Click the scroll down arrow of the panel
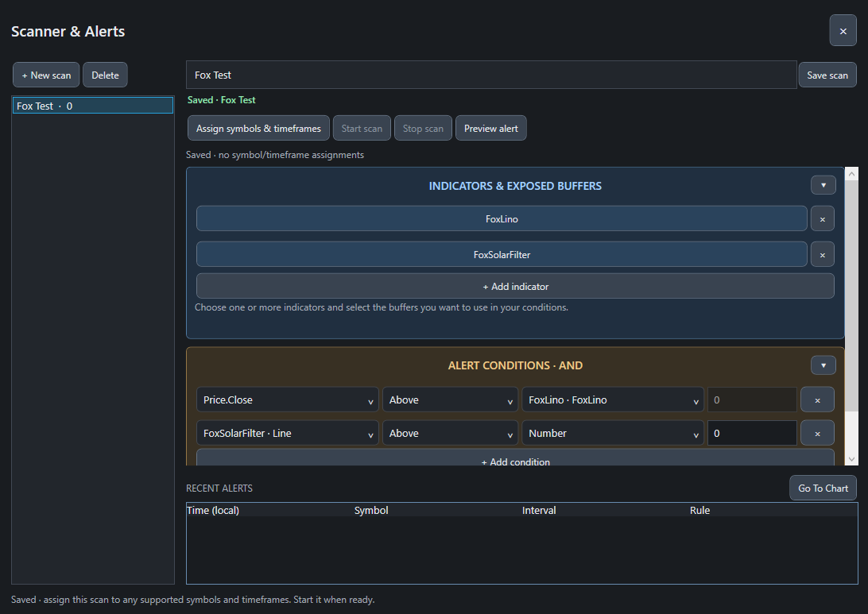This screenshot has width=868, height=614. pos(851,459)
